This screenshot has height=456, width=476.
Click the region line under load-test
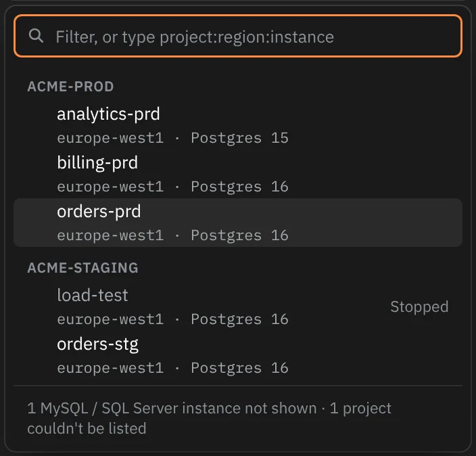(x=172, y=319)
